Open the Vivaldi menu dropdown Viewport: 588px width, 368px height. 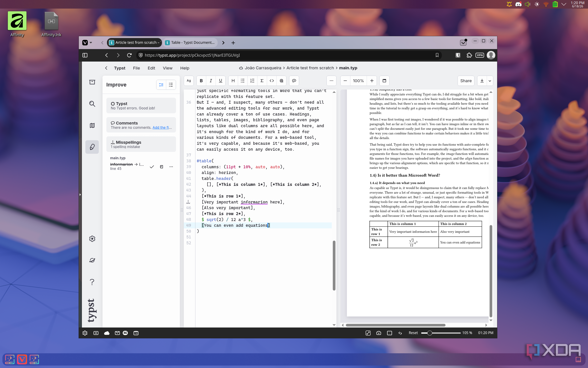click(87, 43)
